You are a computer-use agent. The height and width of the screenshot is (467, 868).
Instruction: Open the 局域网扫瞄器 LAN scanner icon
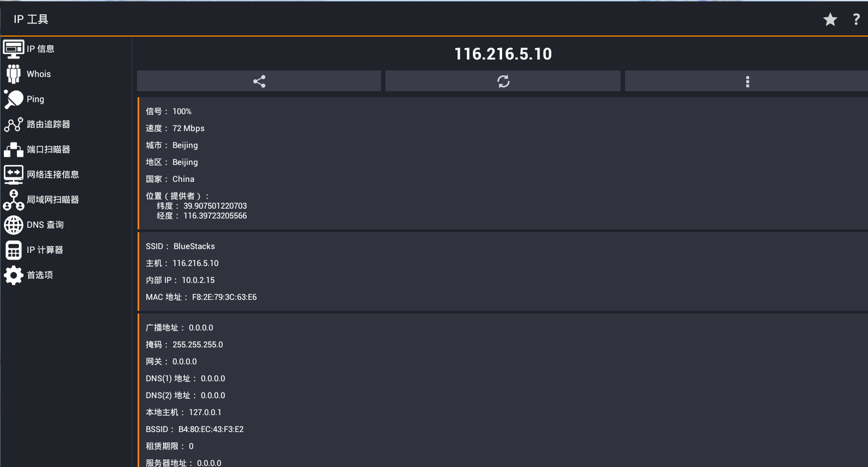click(x=14, y=200)
